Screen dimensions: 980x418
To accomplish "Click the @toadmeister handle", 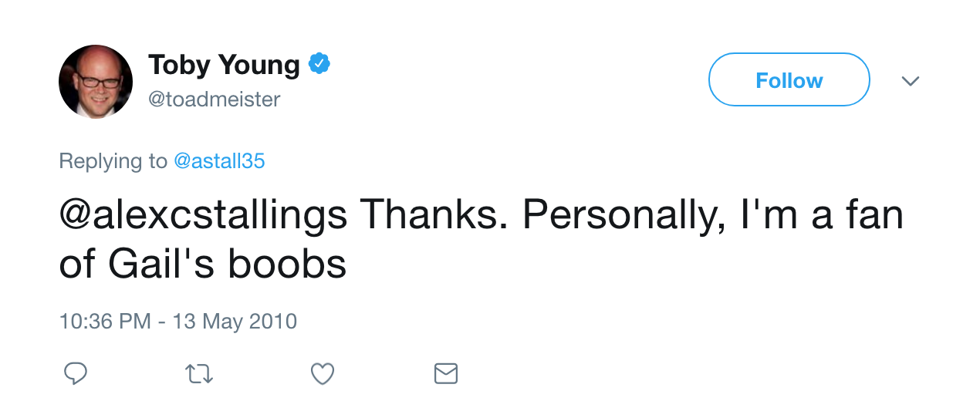I will click(x=215, y=99).
